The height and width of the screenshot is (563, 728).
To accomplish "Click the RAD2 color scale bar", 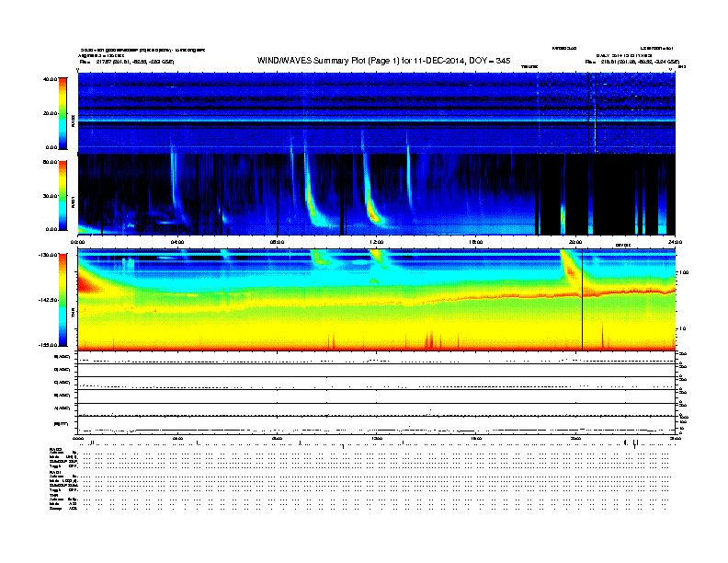I will pyautogui.click(x=63, y=113).
